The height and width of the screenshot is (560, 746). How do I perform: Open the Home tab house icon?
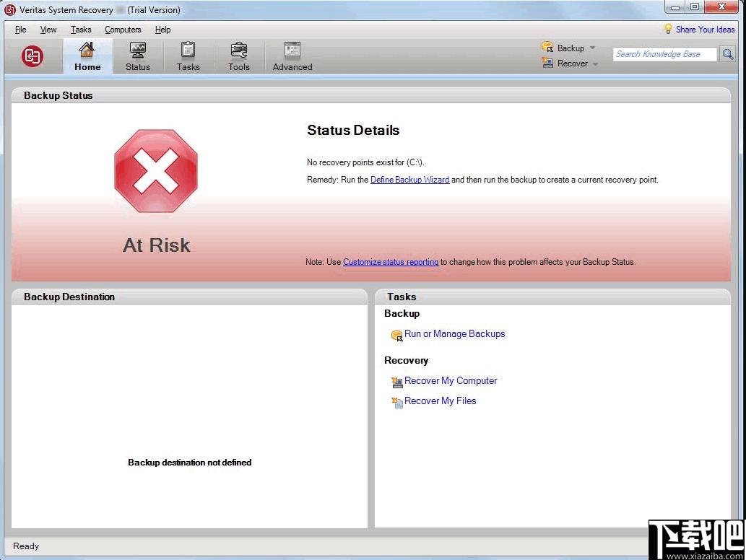[87, 50]
